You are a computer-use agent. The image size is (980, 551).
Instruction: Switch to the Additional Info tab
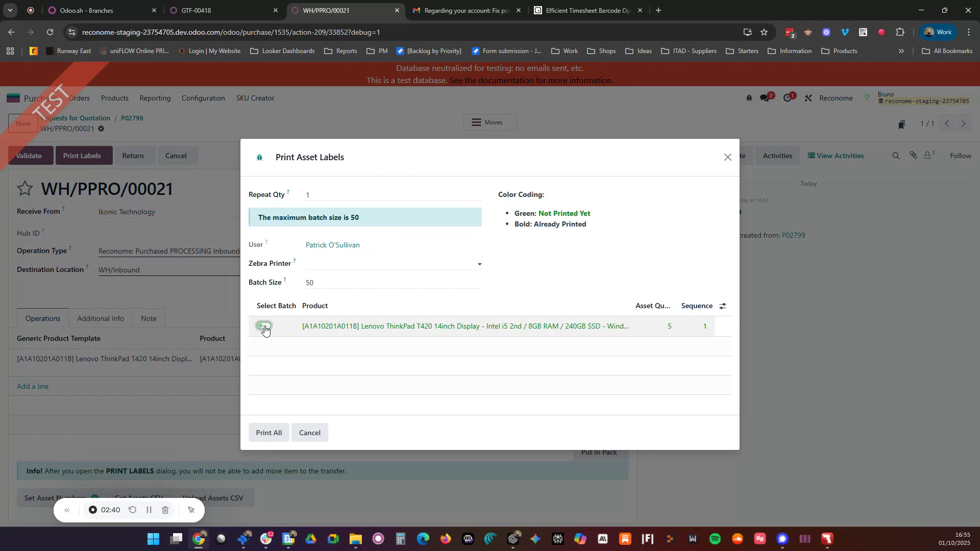point(101,318)
